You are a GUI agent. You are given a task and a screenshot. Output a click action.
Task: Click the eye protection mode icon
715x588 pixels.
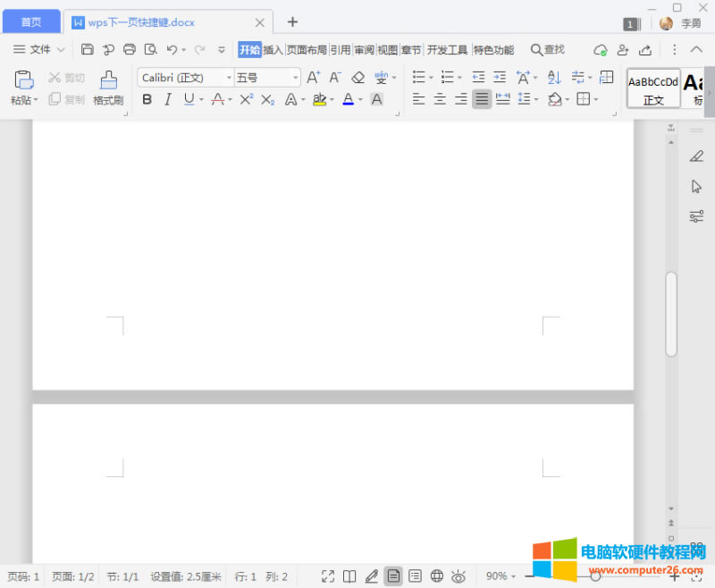click(x=458, y=576)
